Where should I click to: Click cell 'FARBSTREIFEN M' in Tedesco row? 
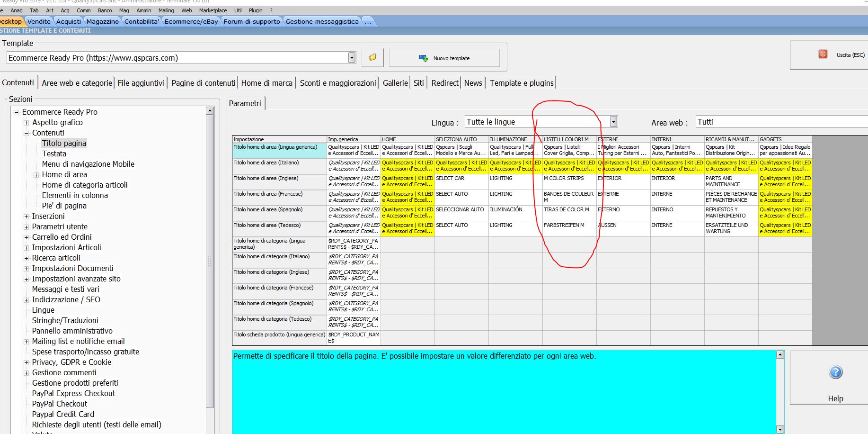[x=569, y=228]
